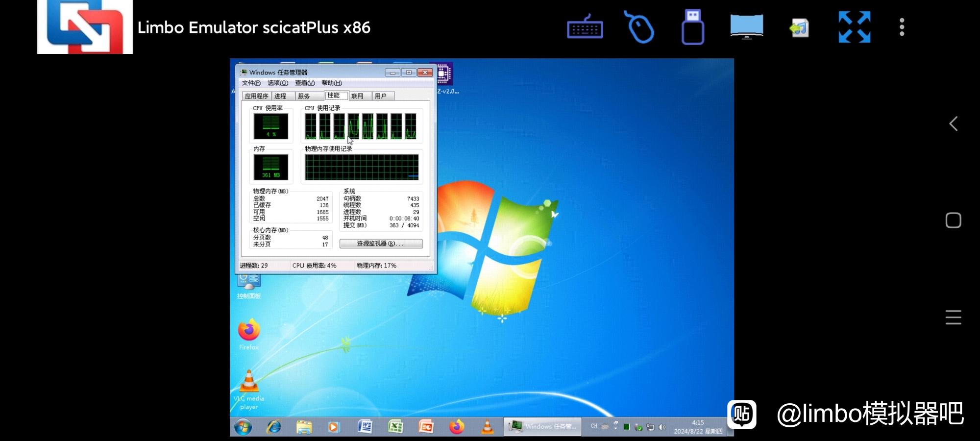Image resolution: width=980 pixels, height=441 pixels.
Task: Click status bar text 物理内存: 17%
Action: click(x=376, y=266)
